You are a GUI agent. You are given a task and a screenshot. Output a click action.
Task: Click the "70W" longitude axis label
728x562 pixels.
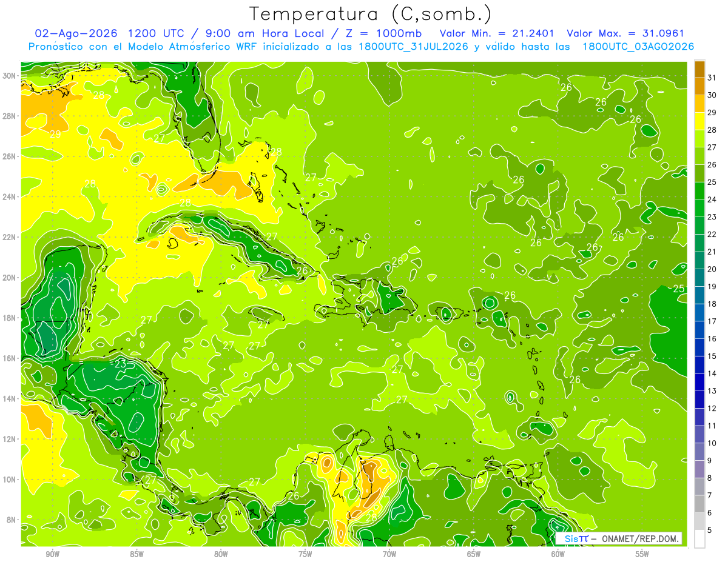[x=389, y=555]
